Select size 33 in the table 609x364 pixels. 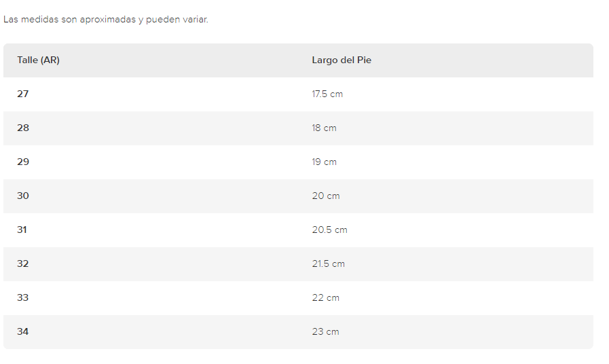(x=23, y=297)
